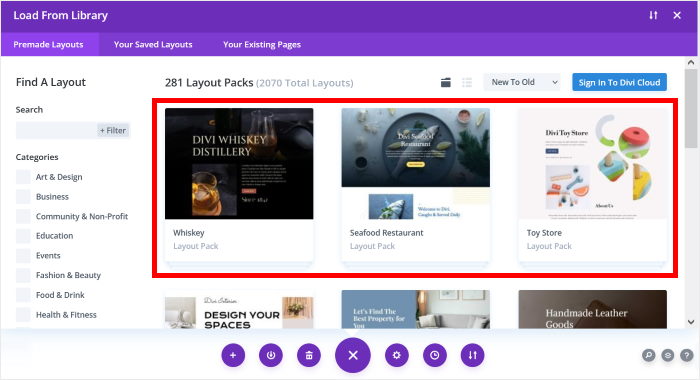Check the Events category

pyautogui.click(x=23, y=255)
